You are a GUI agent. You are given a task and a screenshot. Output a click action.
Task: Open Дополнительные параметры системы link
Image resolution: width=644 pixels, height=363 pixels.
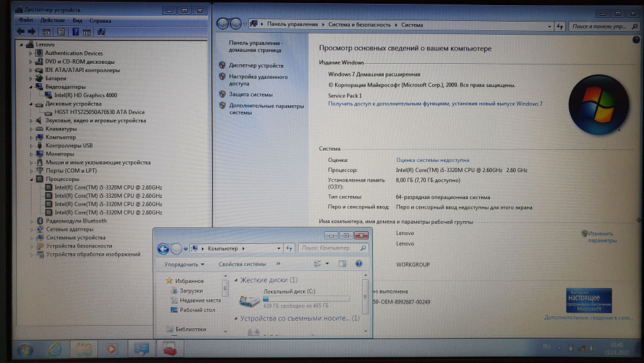266,109
